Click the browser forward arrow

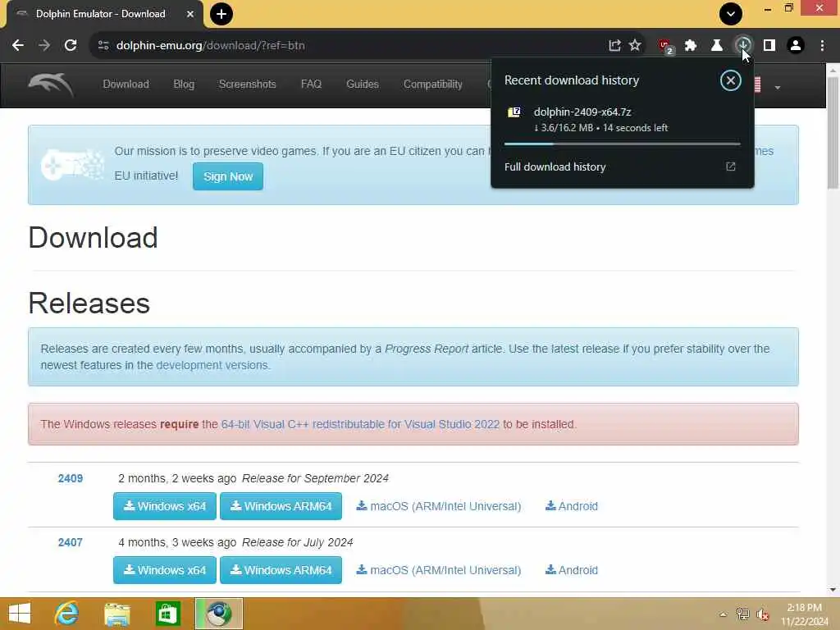(x=44, y=46)
